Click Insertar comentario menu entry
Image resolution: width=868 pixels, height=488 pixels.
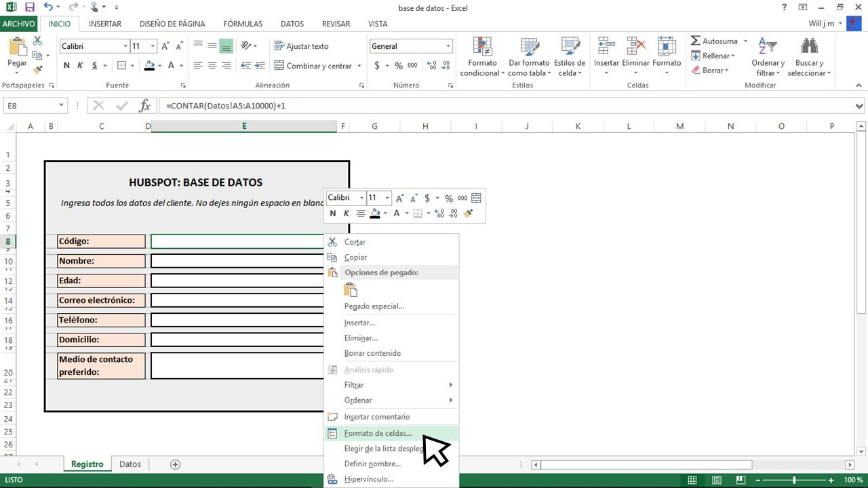pyautogui.click(x=375, y=416)
